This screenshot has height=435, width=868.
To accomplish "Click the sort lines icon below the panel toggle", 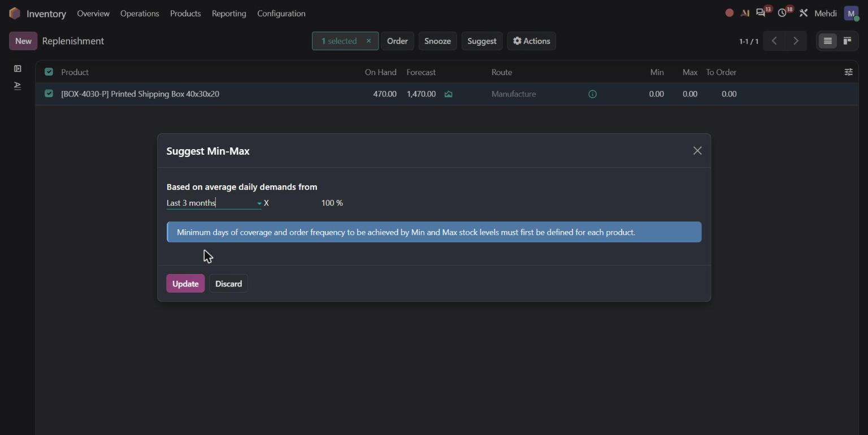I will (18, 86).
